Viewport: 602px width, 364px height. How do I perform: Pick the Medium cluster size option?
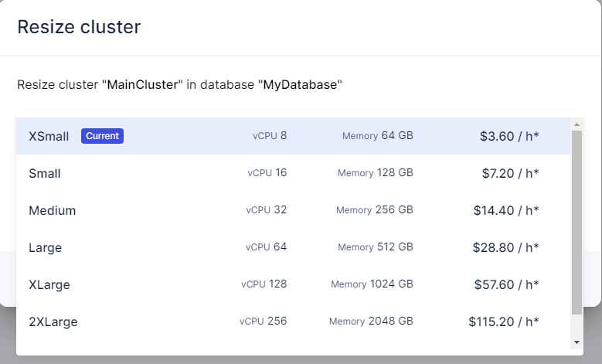[x=52, y=210]
